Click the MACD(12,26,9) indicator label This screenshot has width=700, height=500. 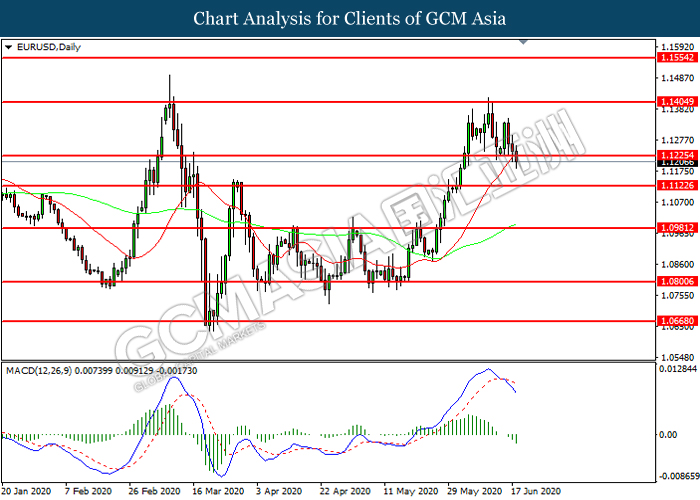[x=101, y=371]
